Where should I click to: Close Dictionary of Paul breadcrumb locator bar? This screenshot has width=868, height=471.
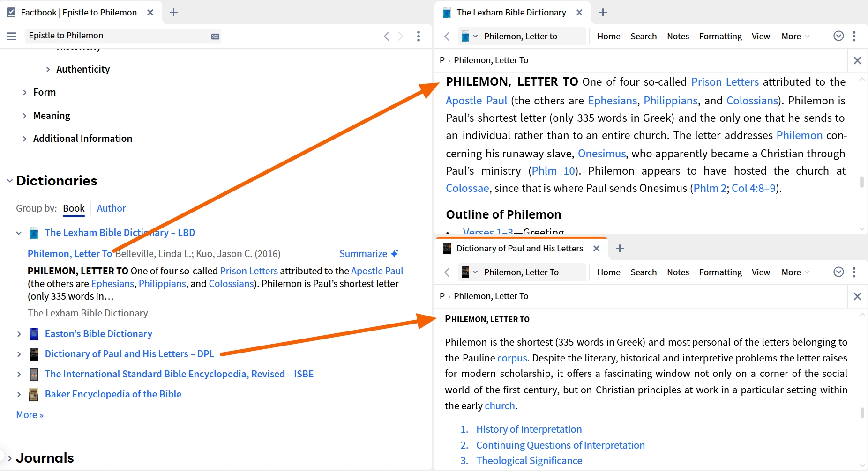[857, 296]
